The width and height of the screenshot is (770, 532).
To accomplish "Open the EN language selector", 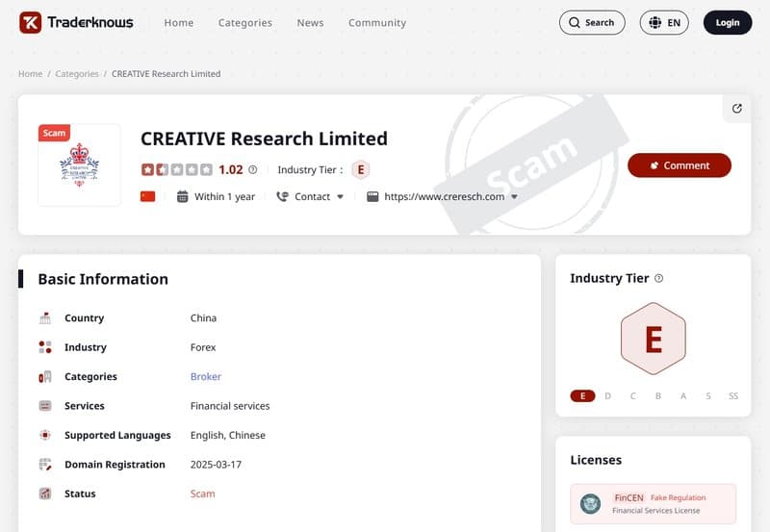I will point(664,22).
